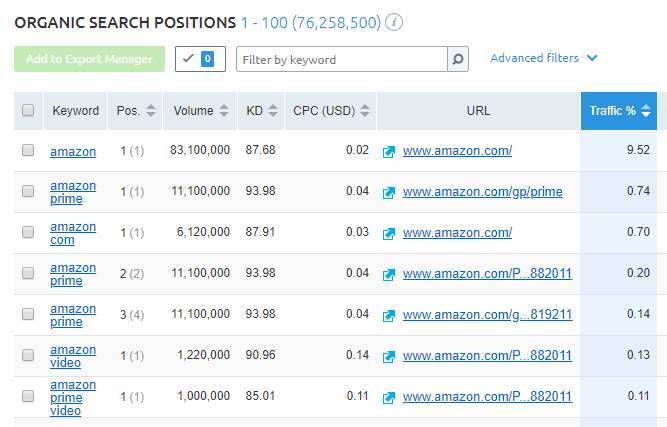Sort by the Volume column arrows
Screen dimensions: 667x427
click(x=224, y=111)
